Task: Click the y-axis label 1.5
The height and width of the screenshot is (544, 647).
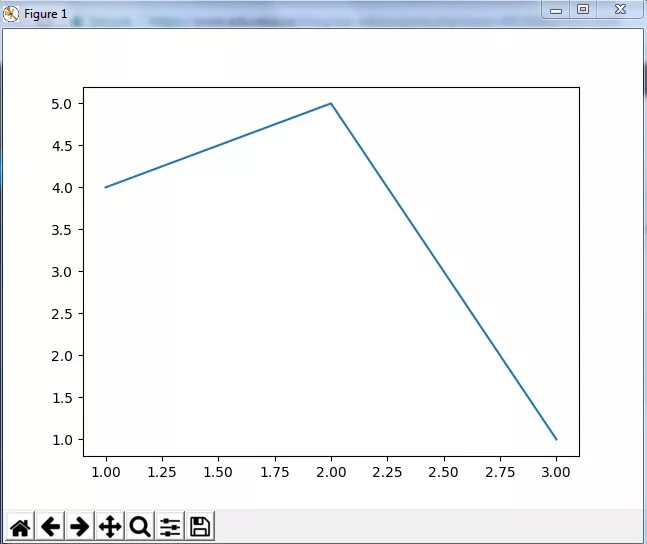Action: tap(61, 398)
